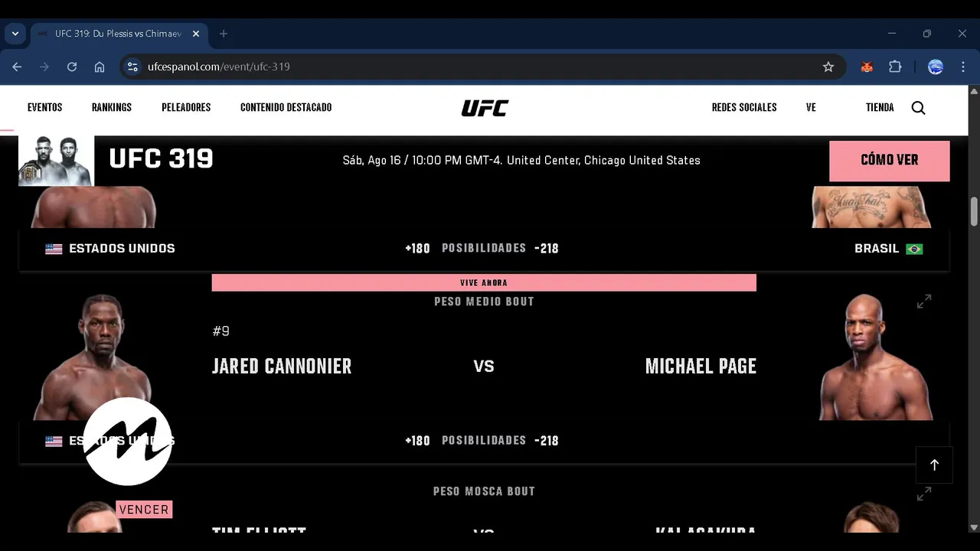Screen dimensions: 980x551
Task: Select the UFC 319: Du Plessis vs Chimaev tab
Action: click(x=118, y=34)
